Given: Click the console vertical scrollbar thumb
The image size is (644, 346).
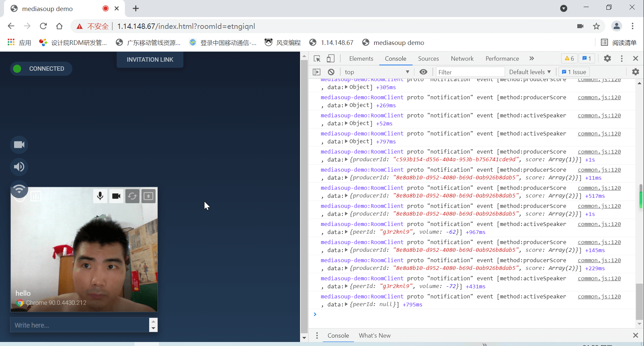Looking at the screenshot, I should [x=640, y=302].
